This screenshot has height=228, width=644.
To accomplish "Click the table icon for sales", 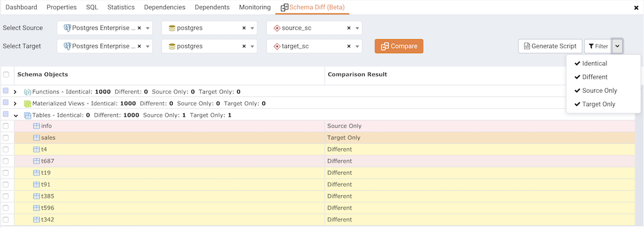I will pos(36,138).
